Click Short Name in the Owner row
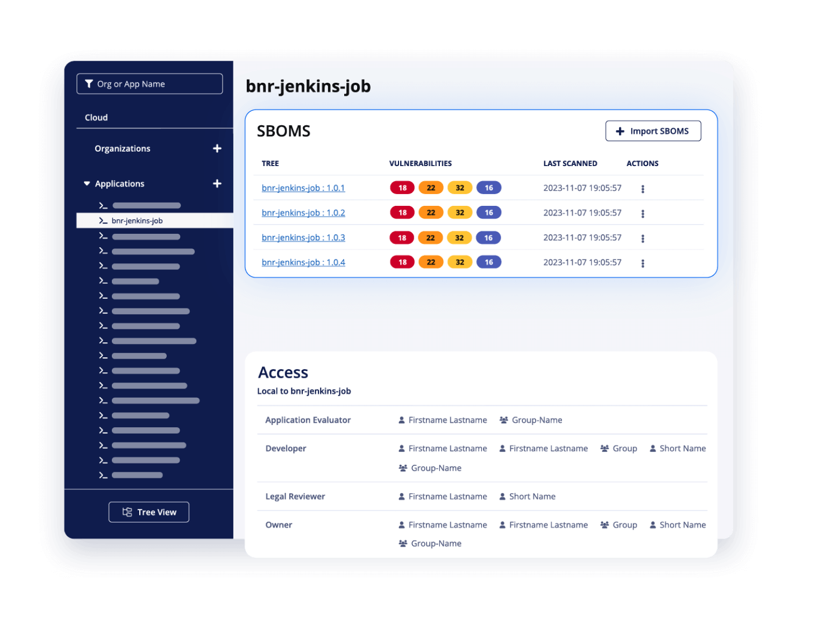 pyautogui.click(x=683, y=525)
